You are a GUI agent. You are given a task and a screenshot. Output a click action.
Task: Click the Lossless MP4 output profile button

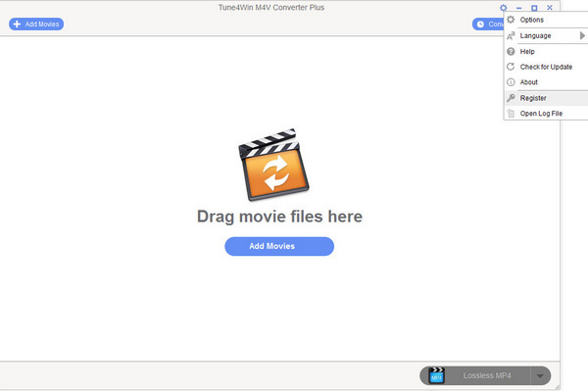(x=485, y=375)
